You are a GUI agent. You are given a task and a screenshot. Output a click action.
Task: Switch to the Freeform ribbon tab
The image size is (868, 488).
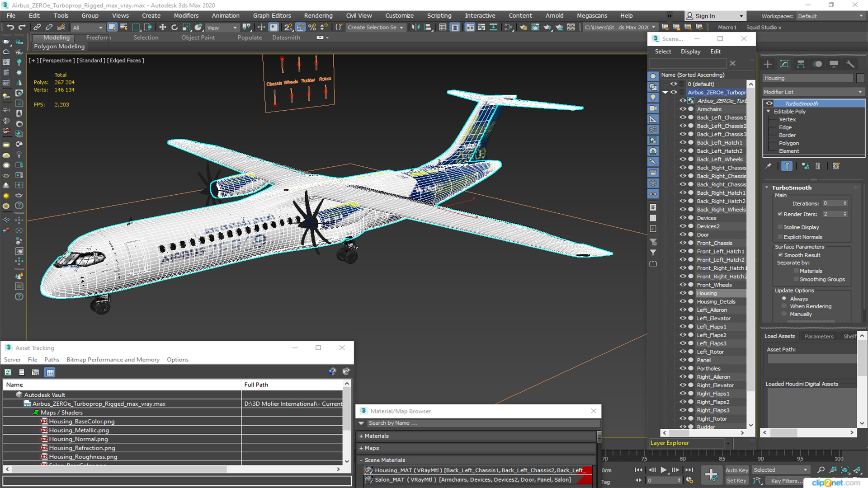[98, 38]
